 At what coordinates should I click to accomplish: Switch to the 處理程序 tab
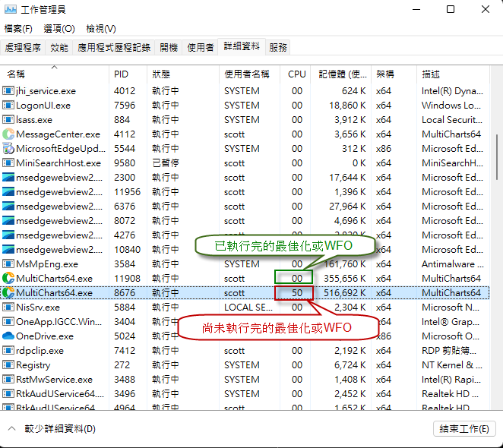(23, 48)
